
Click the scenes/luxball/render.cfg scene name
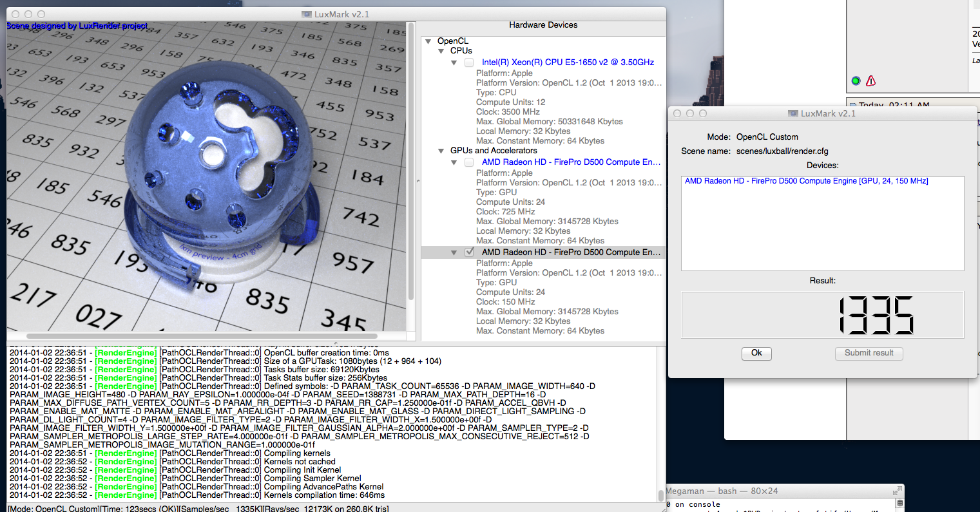(x=782, y=151)
